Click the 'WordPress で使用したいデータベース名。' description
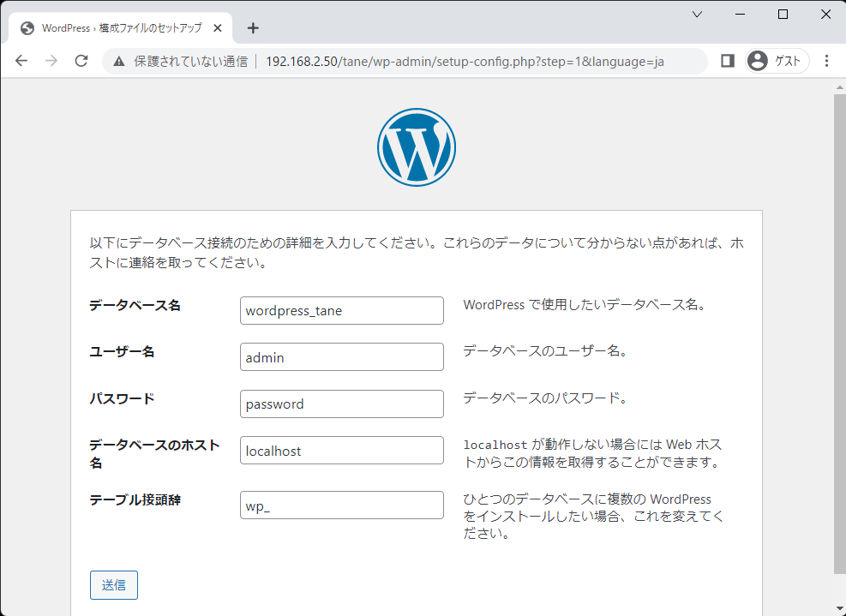Viewport: 846px width, 616px height. pyautogui.click(x=585, y=305)
